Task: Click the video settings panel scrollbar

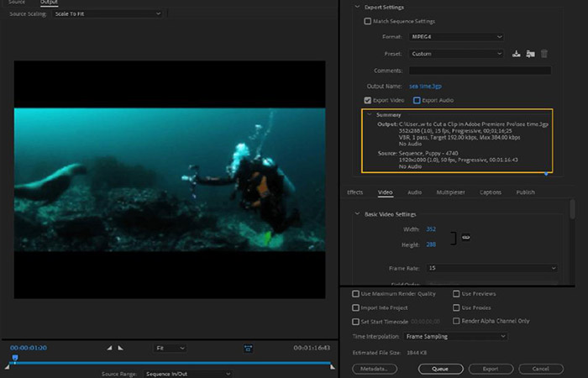Action: pos(572,209)
